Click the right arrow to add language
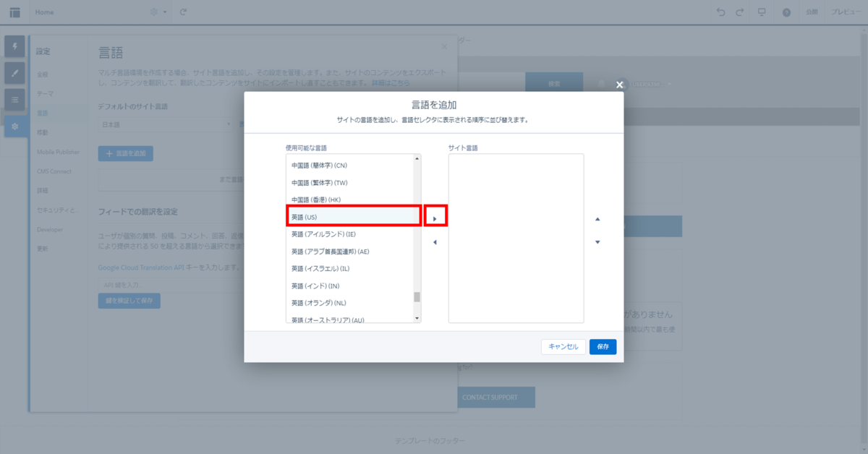The image size is (868, 454). (x=435, y=218)
